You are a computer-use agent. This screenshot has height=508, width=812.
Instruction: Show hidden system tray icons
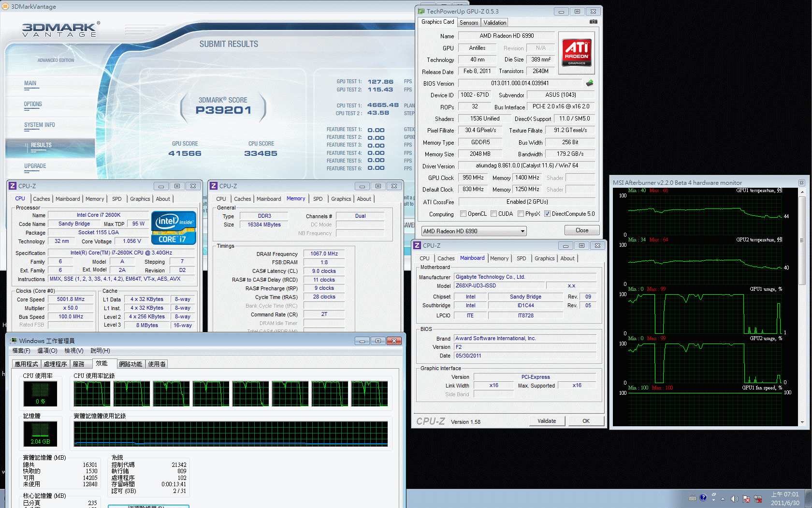point(723,499)
